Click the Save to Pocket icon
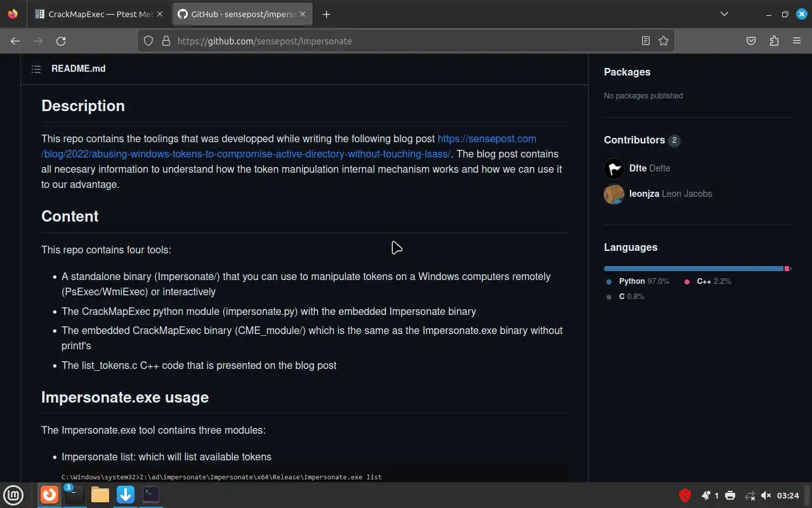The height and width of the screenshot is (508, 812). click(x=751, y=41)
